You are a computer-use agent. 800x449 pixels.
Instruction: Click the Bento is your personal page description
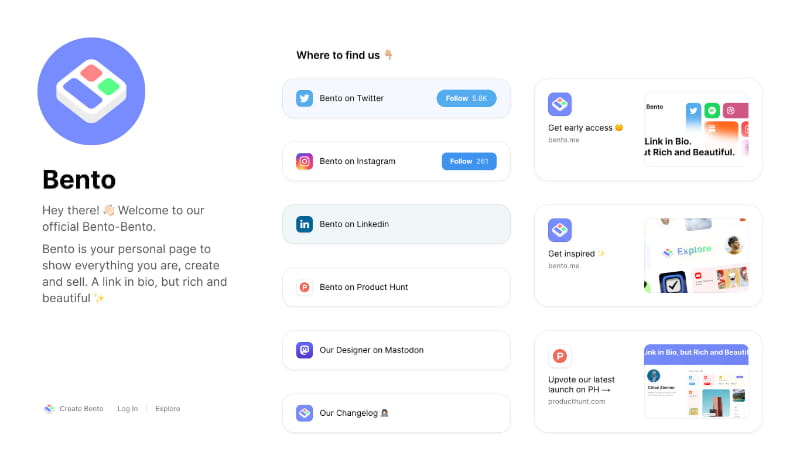(135, 273)
